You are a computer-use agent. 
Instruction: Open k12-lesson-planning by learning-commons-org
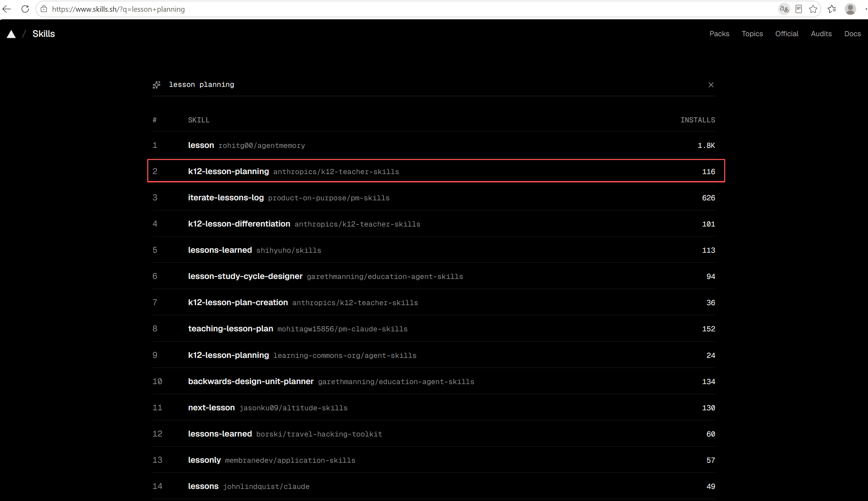coord(433,355)
